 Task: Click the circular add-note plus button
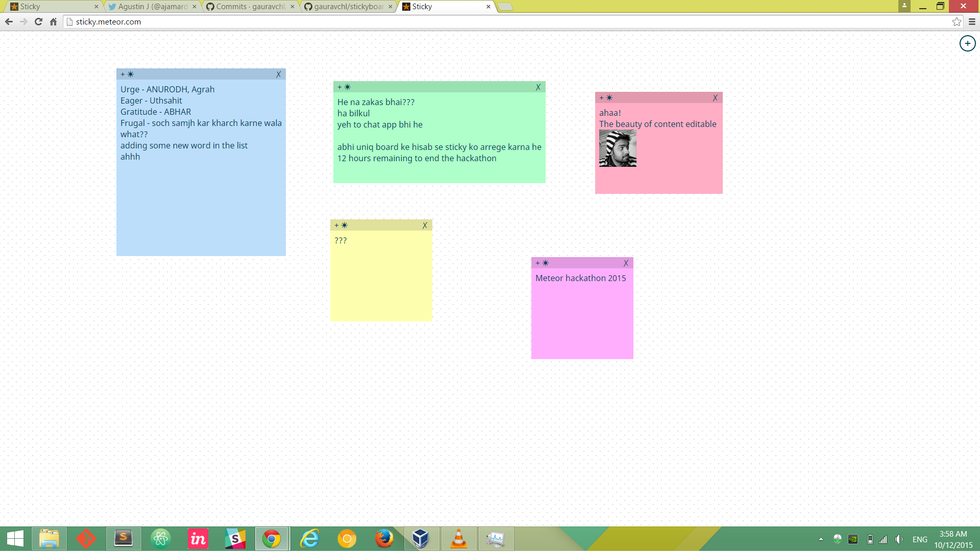(967, 43)
